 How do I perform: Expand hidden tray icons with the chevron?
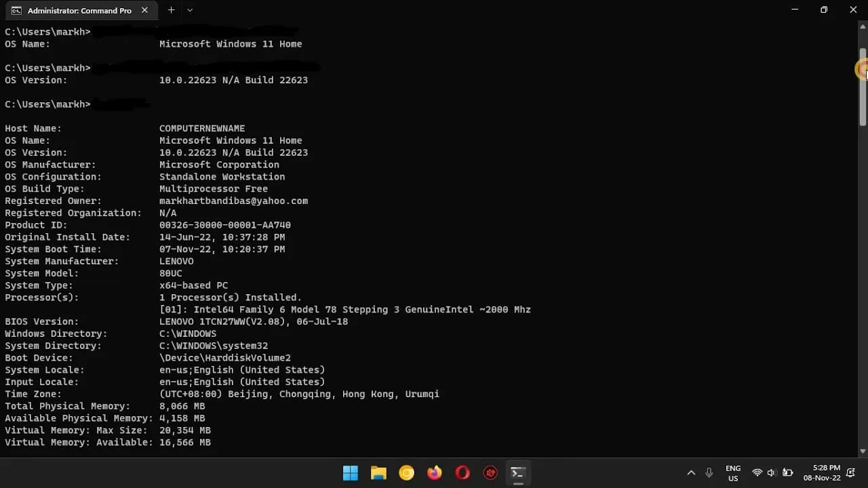(x=691, y=472)
